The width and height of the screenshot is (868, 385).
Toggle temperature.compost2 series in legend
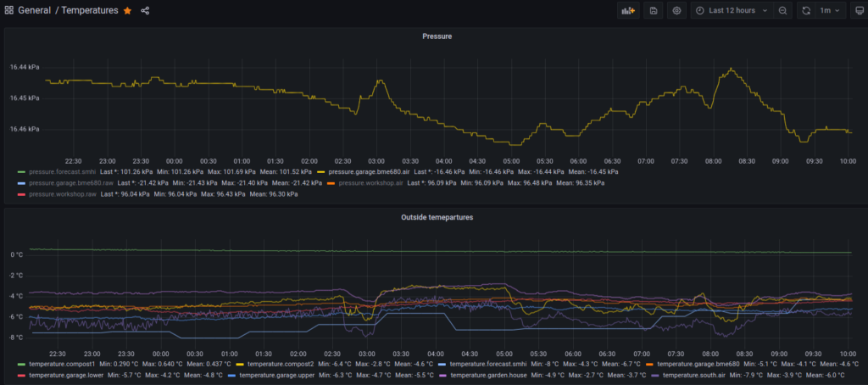(x=281, y=364)
